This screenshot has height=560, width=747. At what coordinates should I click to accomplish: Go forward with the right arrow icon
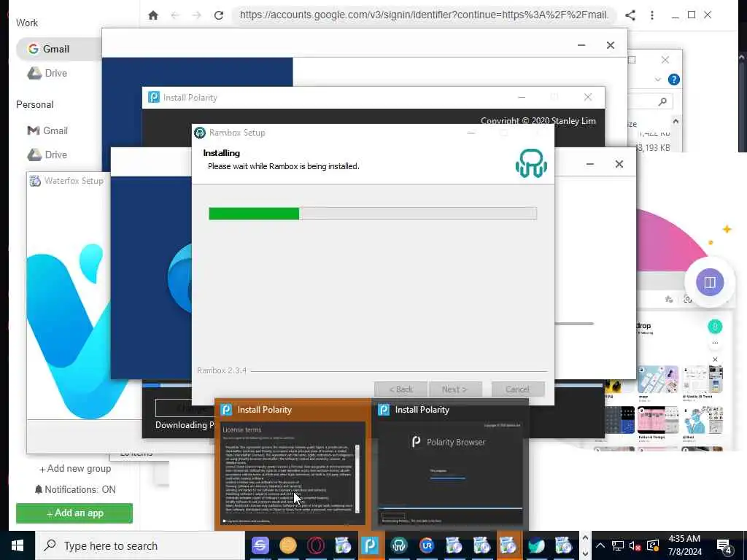click(x=196, y=15)
